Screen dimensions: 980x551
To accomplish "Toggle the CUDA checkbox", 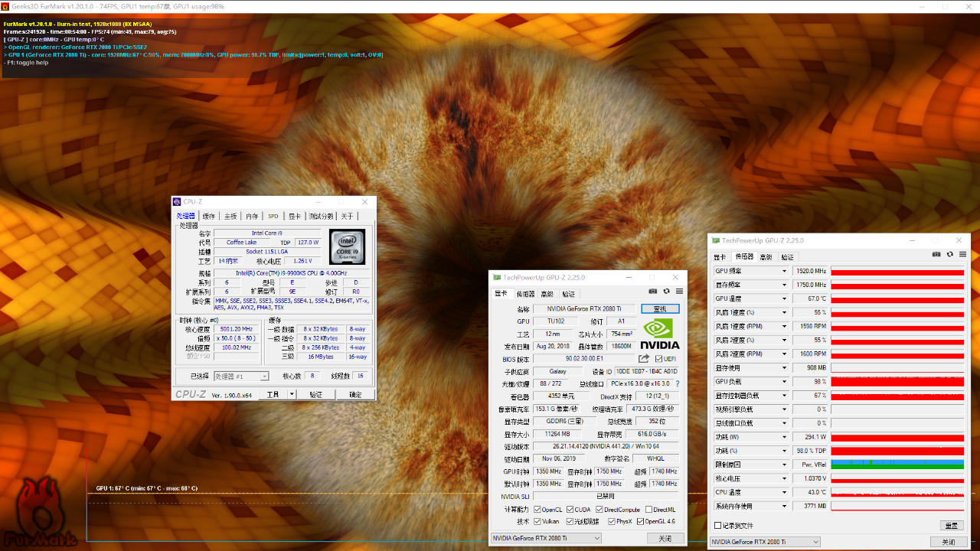I will coord(570,510).
